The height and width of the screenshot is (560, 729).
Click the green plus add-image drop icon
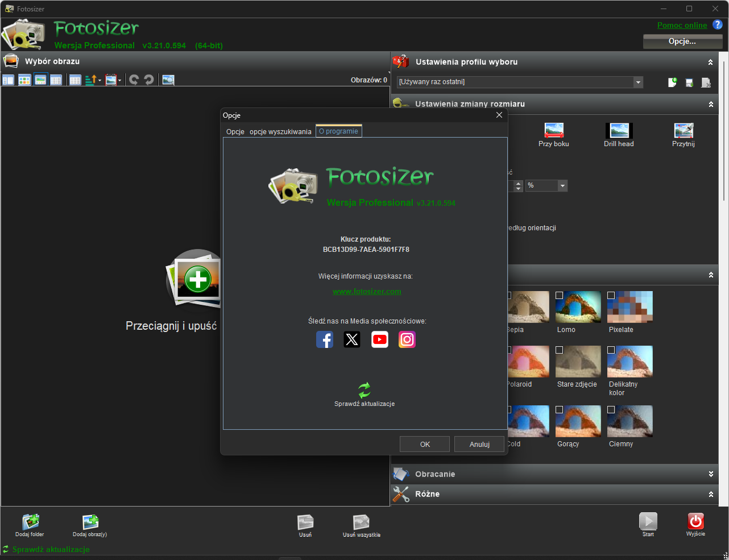click(x=198, y=279)
